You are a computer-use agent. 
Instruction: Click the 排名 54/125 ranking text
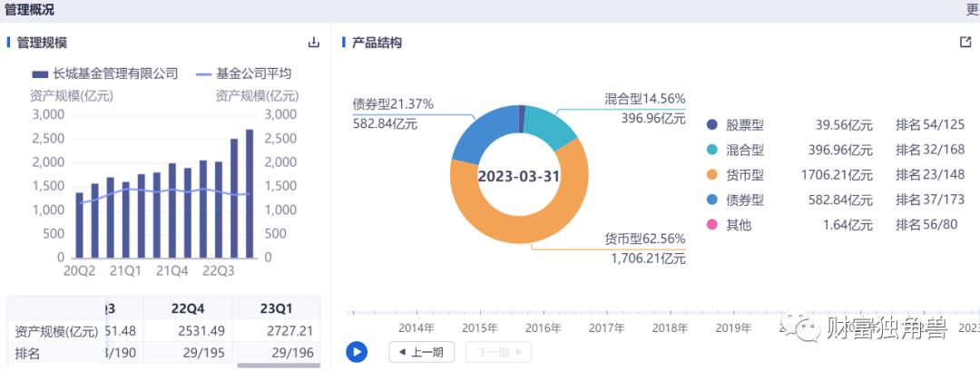coord(930,125)
